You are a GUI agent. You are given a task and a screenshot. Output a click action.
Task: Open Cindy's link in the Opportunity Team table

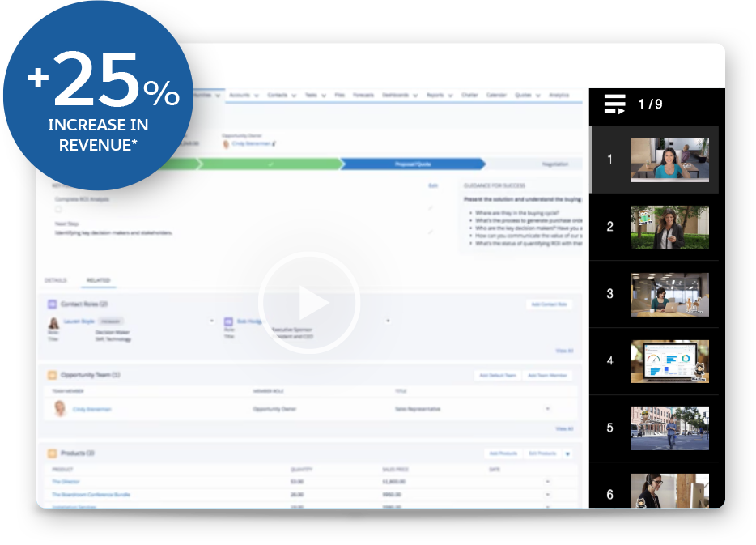click(x=91, y=410)
